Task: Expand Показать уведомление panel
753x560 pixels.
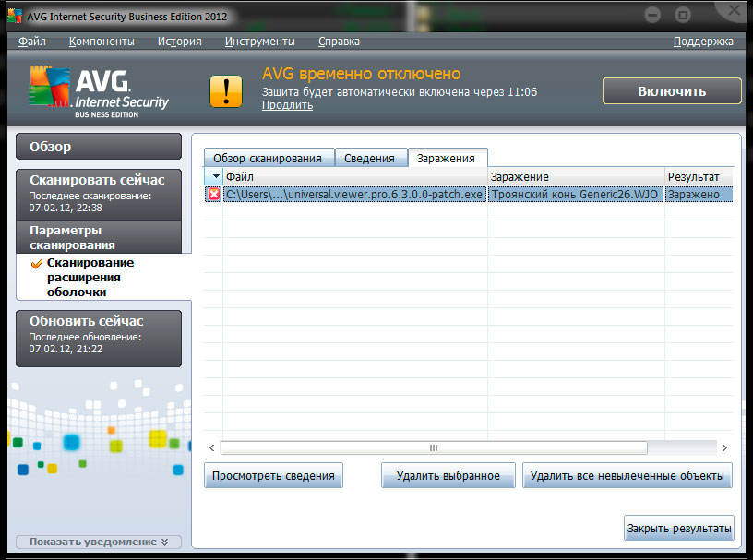Action: tap(99, 542)
